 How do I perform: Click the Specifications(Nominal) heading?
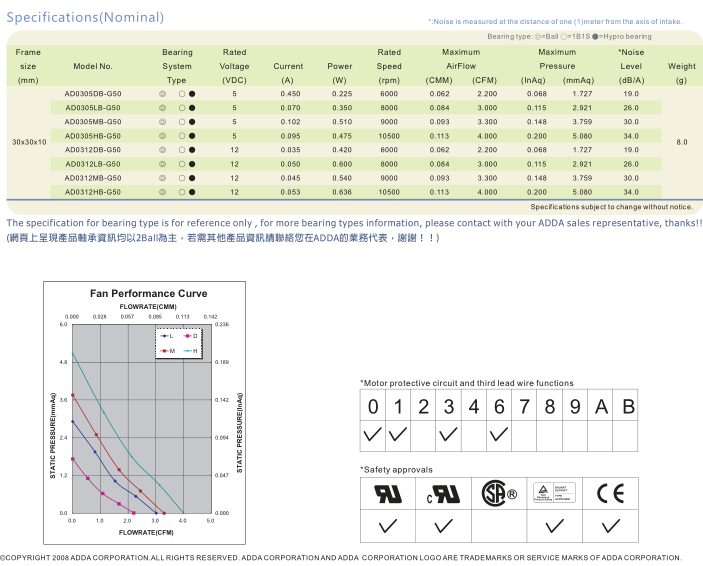[x=85, y=17]
